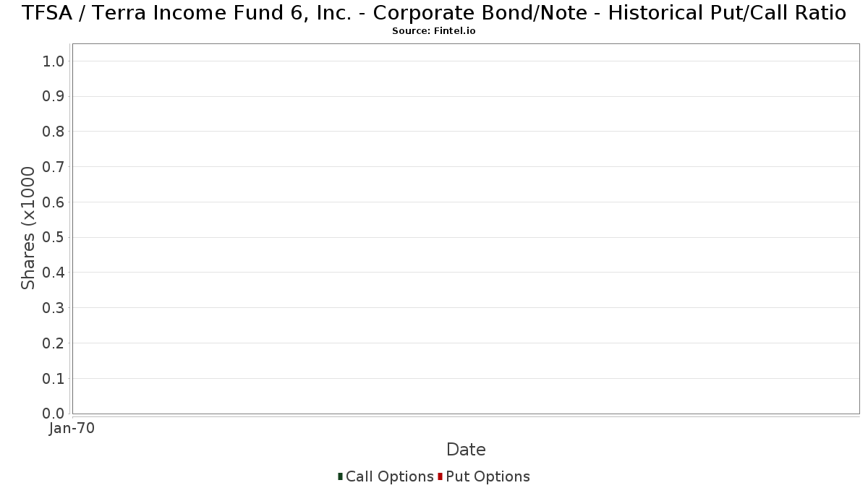Click the 0.8 y-axis tick label
The height and width of the screenshot is (488, 868).
pos(54,132)
